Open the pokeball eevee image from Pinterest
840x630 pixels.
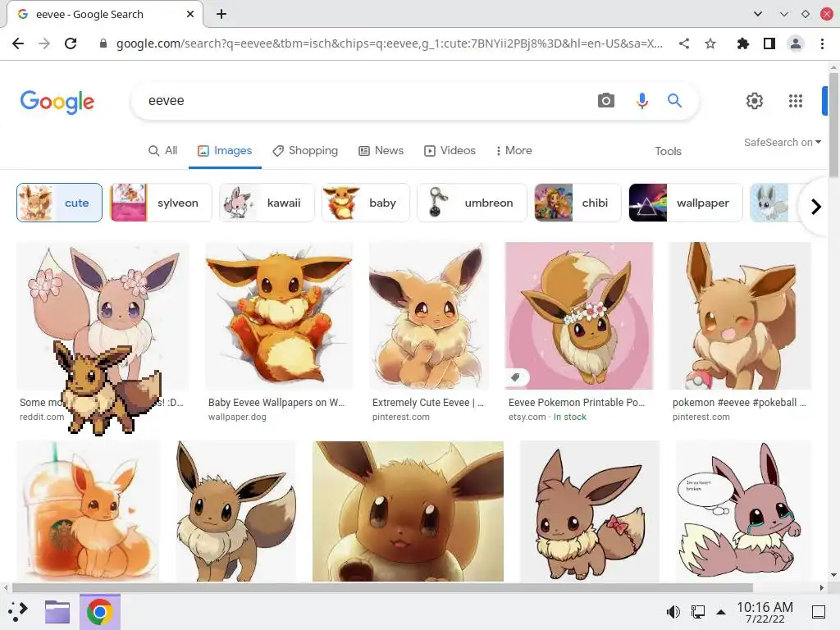[741, 316]
